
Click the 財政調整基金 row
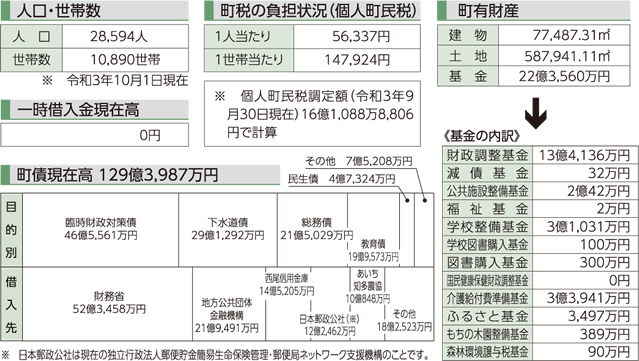click(540, 155)
